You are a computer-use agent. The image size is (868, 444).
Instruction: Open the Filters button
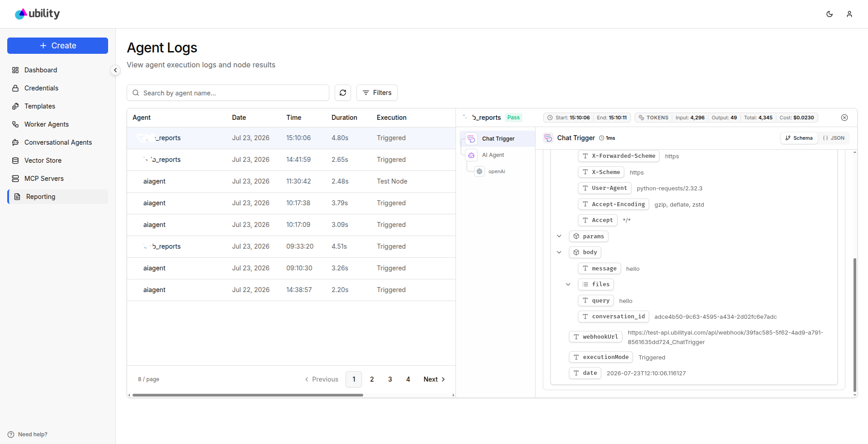[x=377, y=93]
